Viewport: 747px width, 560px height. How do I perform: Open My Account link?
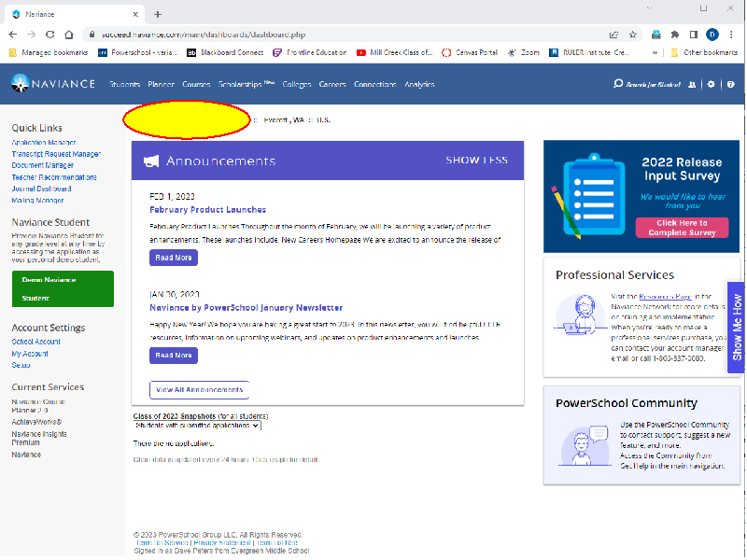pos(30,354)
